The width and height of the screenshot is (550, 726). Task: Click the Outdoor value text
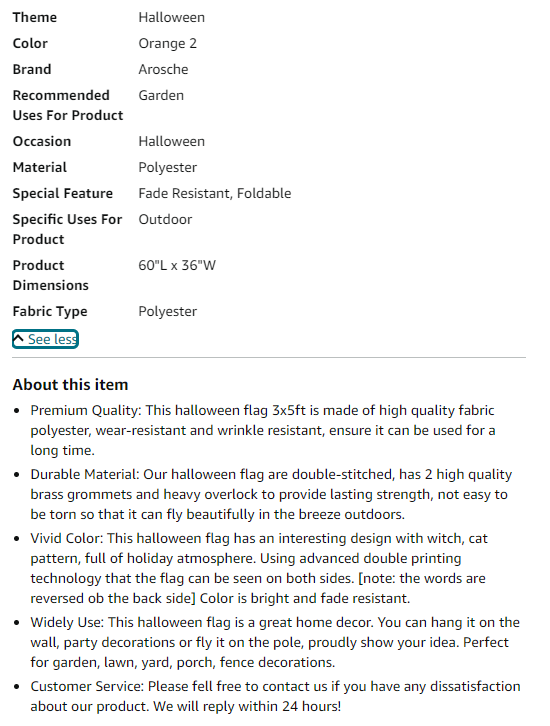point(165,219)
